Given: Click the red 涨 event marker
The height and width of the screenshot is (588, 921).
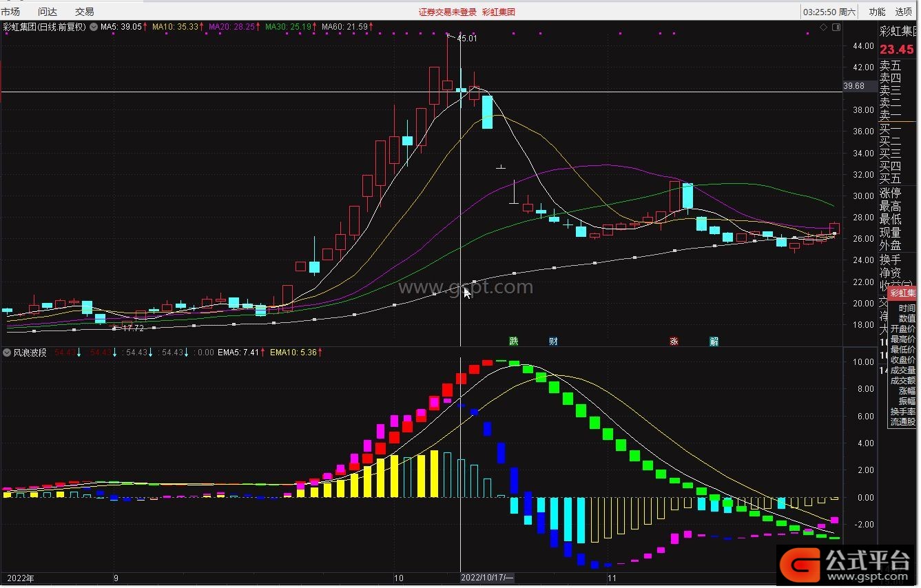Looking at the screenshot, I should click(x=674, y=341).
